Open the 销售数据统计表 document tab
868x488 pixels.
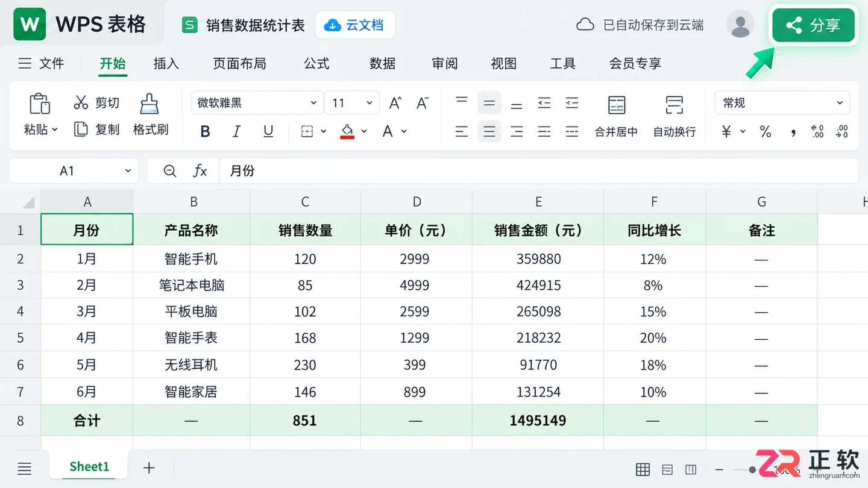click(x=244, y=25)
